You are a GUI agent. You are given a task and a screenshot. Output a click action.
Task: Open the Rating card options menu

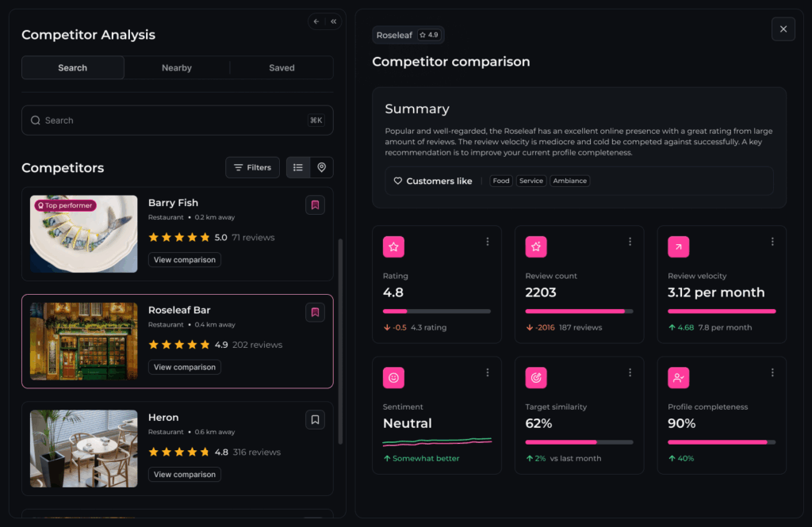pyautogui.click(x=488, y=242)
